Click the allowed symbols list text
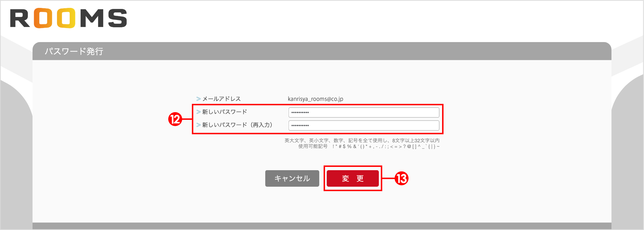 coord(369,146)
